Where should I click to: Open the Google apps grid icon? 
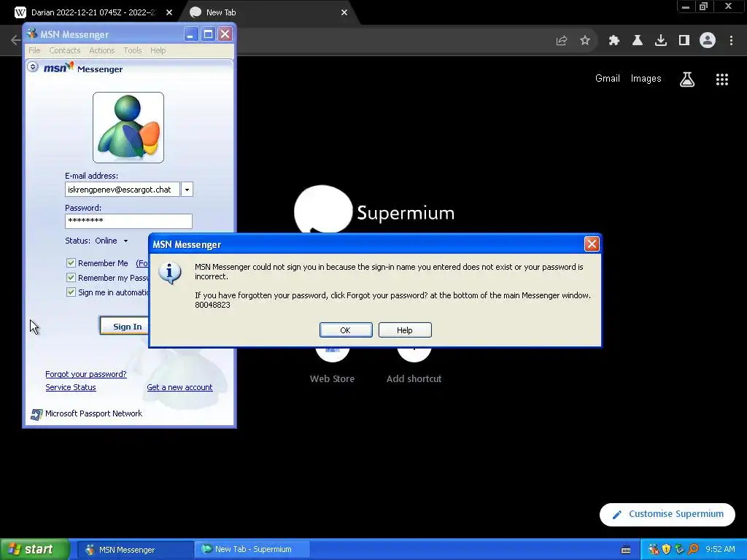click(x=722, y=79)
